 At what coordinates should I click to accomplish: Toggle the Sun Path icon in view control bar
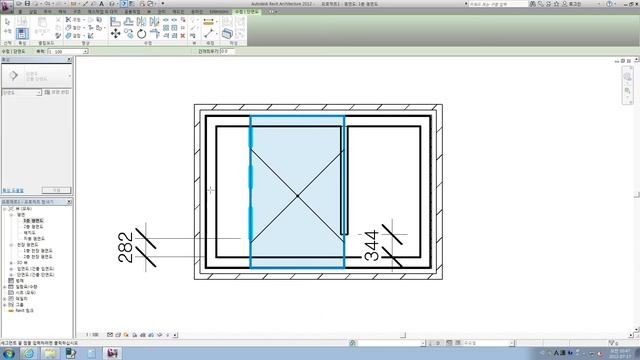126,335
